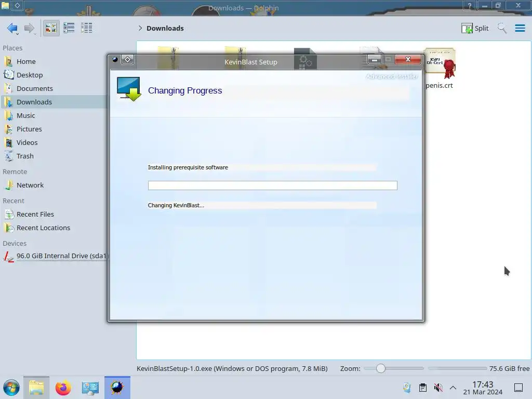The width and height of the screenshot is (532, 399).
Task: Open Recent Locations entry
Action: click(x=54, y=228)
